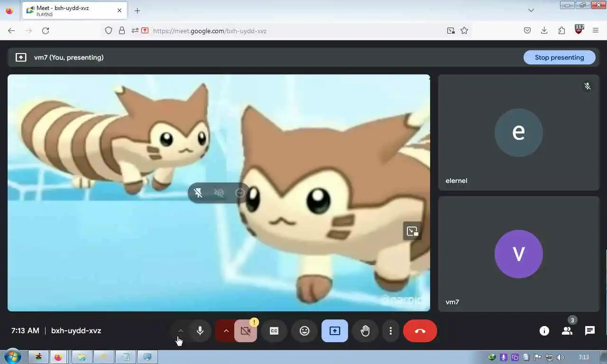List all tabs dropdown arrow
607x364 pixels.
click(531, 10)
